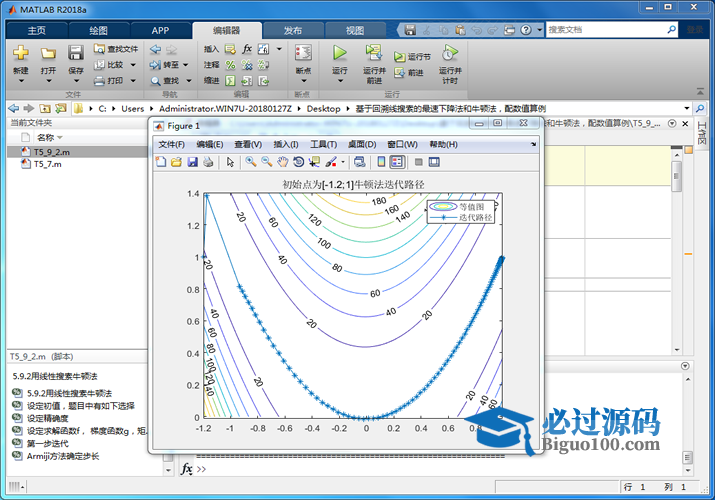
Task: Click the command window fx prompt icon
Action: coord(187,469)
